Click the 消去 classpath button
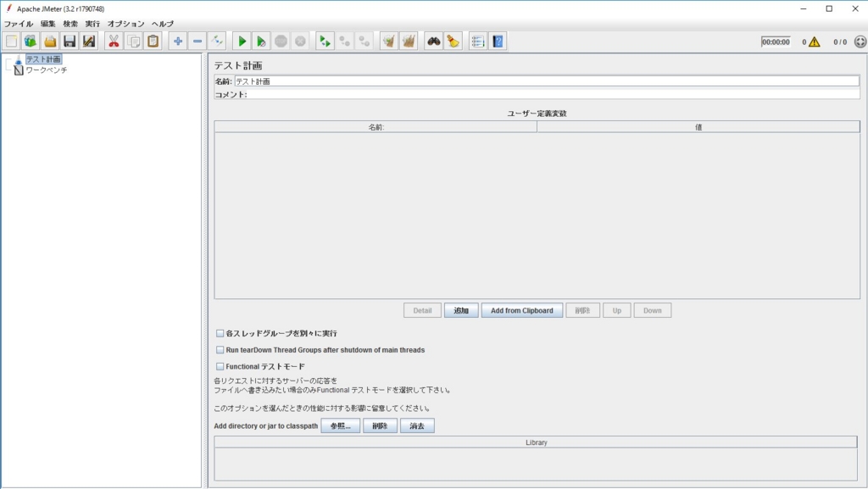The height and width of the screenshot is (489, 868). click(417, 426)
